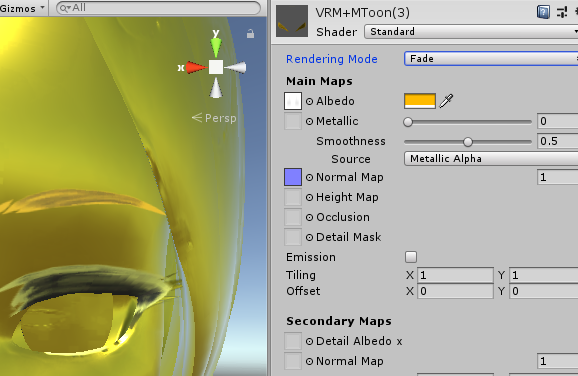Click the Metallic texture slot

click(293, 121)
